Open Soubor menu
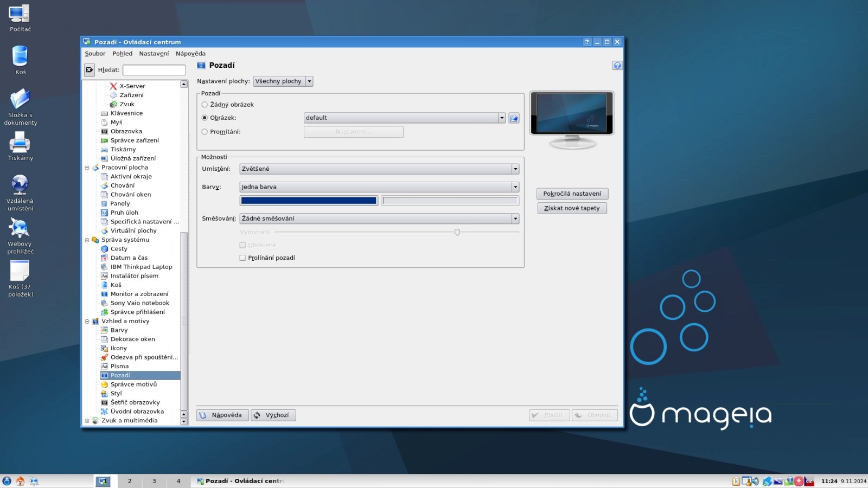868x488 pixels. click(95, 54)
